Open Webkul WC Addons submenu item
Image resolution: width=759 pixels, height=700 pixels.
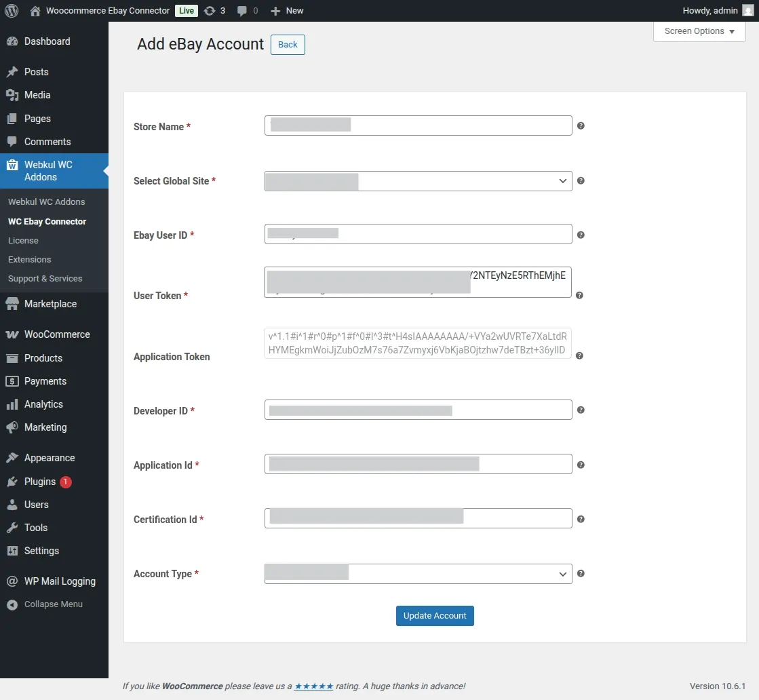(x=47, y=202)
